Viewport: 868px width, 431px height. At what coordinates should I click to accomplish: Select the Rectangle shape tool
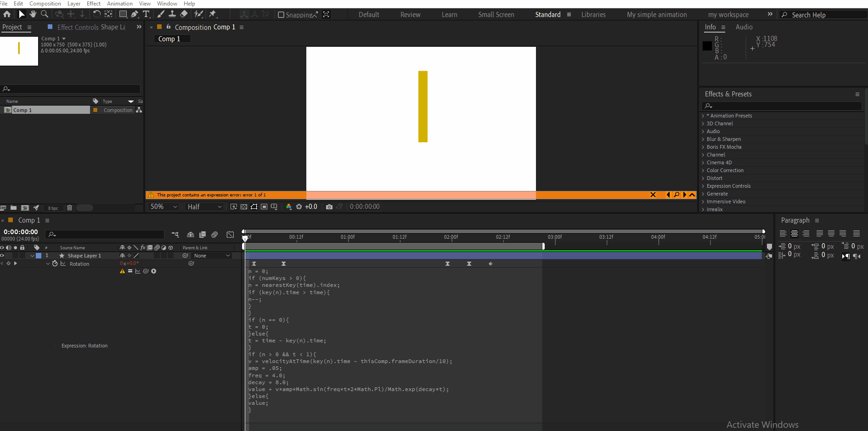point(123,14)
